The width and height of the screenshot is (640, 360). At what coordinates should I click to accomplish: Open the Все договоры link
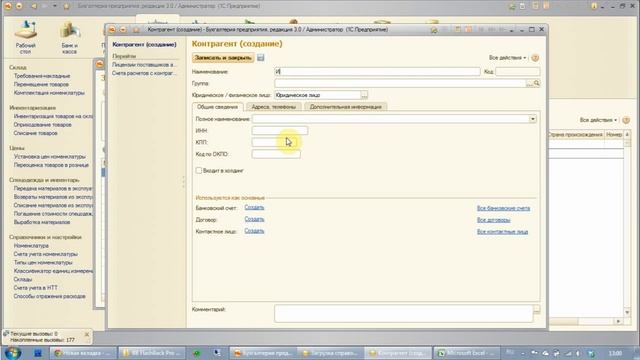[493, 220]
